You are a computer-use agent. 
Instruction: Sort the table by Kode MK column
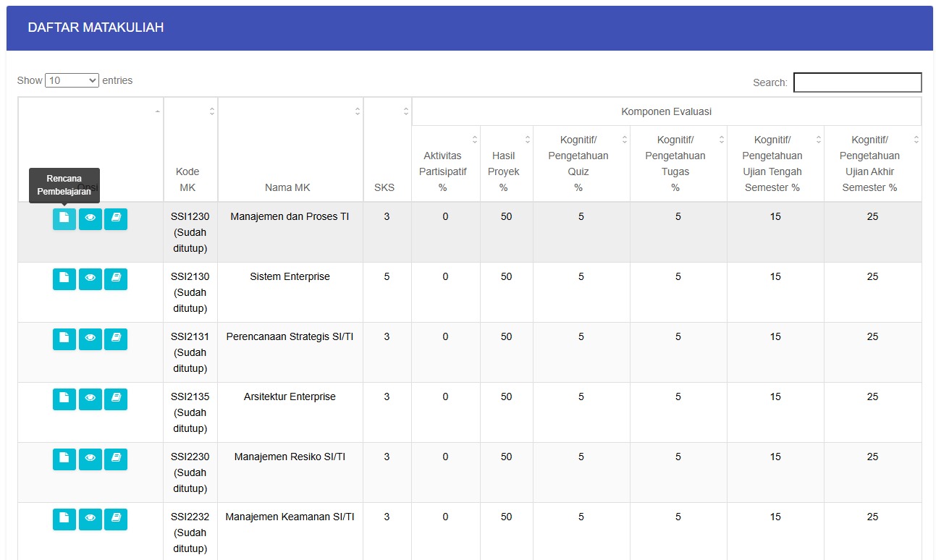coord(190,149)
